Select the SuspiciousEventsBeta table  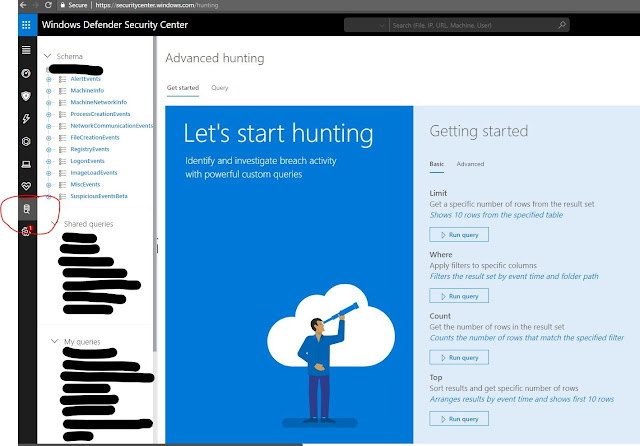point(99,196)
